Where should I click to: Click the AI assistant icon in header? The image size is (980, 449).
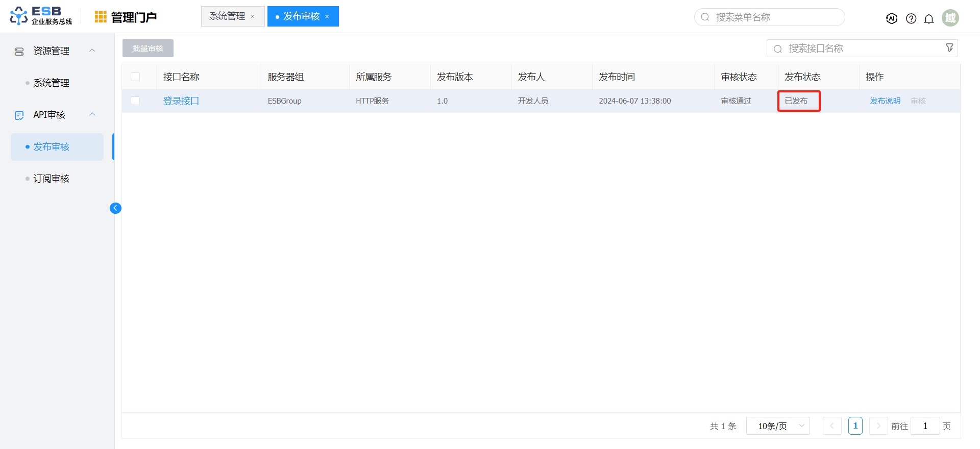[892, 18]
